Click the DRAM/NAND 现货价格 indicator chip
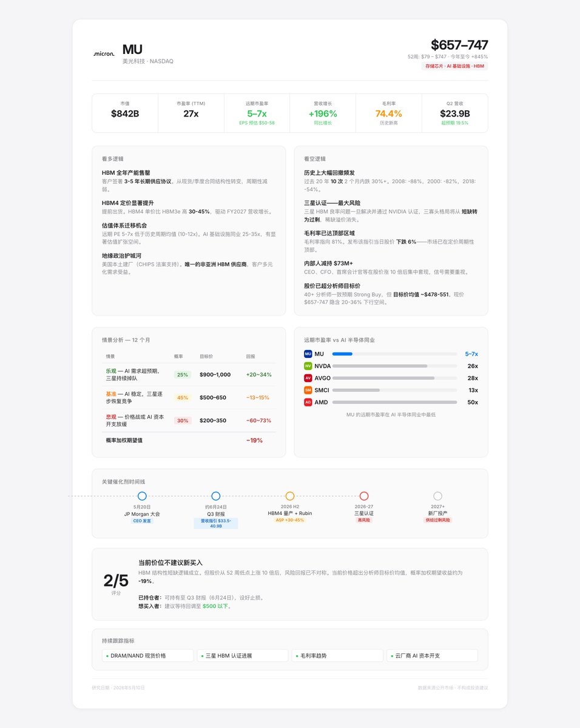The width and height of the screenshot is (580, 728). pos(147,656)
